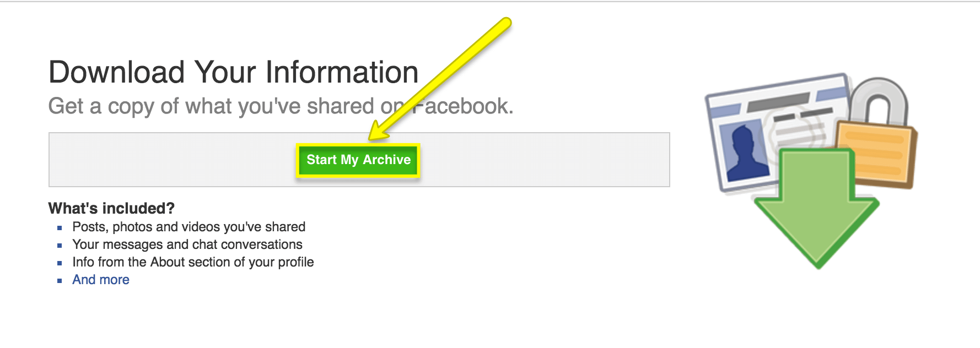The image size is (980, 348).
Task: Click the bullet beside And more
Action: click(x=60, y=281)
